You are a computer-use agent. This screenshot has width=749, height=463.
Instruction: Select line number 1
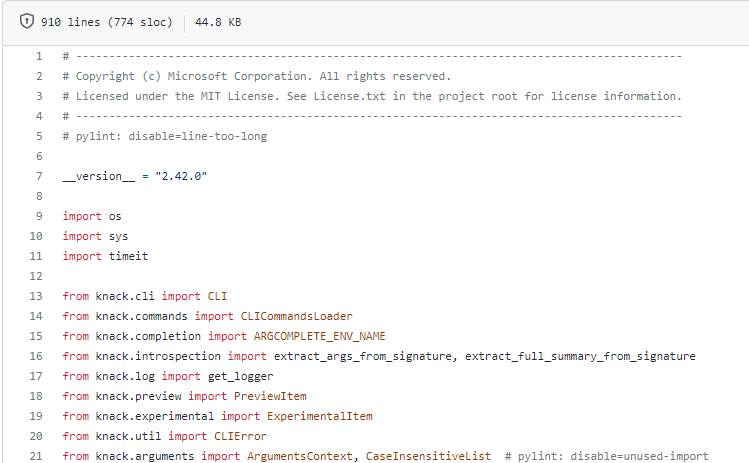click(x=38, y=56)
